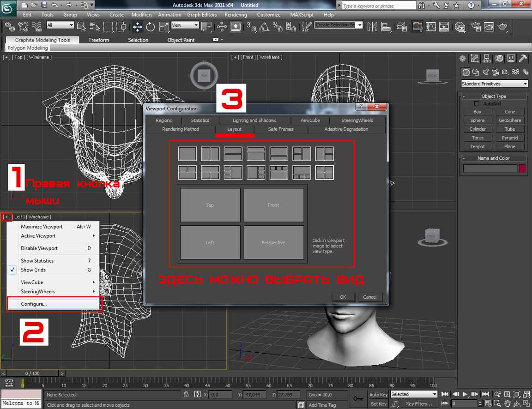Create a Teapot primitive button

[x=478, y=147]
